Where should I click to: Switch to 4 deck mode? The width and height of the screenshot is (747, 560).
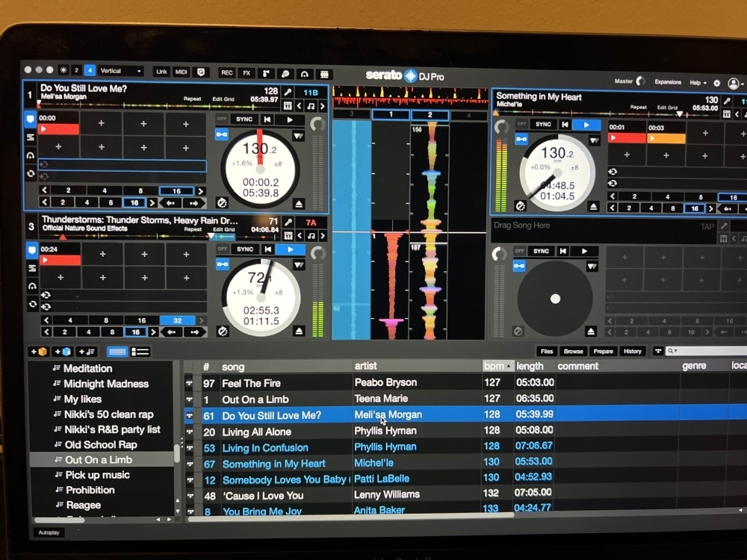[90, 70]
